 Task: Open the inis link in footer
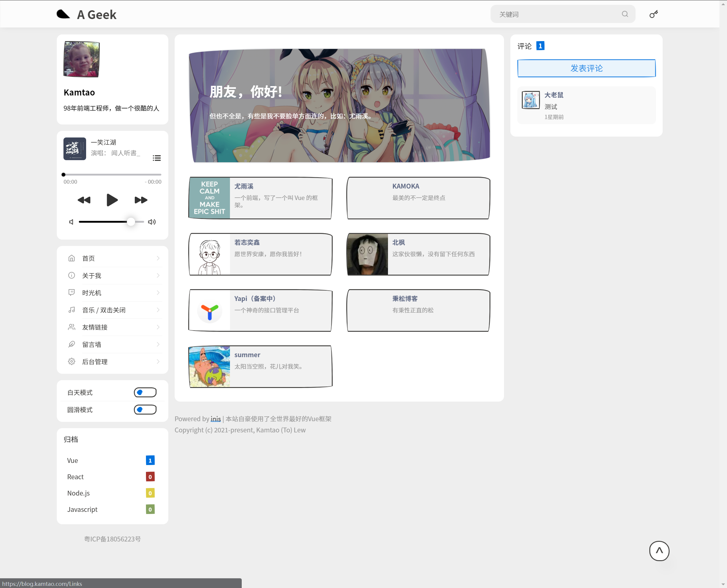(x=215, y=419)
